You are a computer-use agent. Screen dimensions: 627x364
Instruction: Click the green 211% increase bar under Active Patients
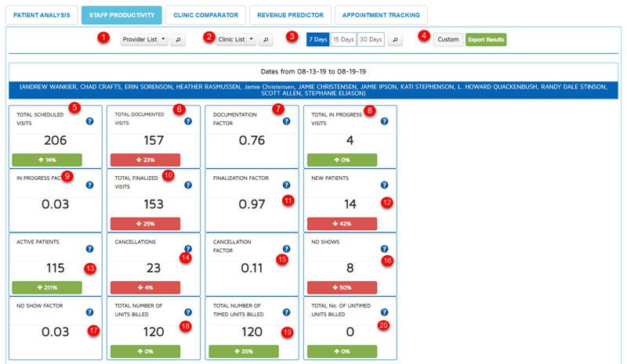pos(49,287)
